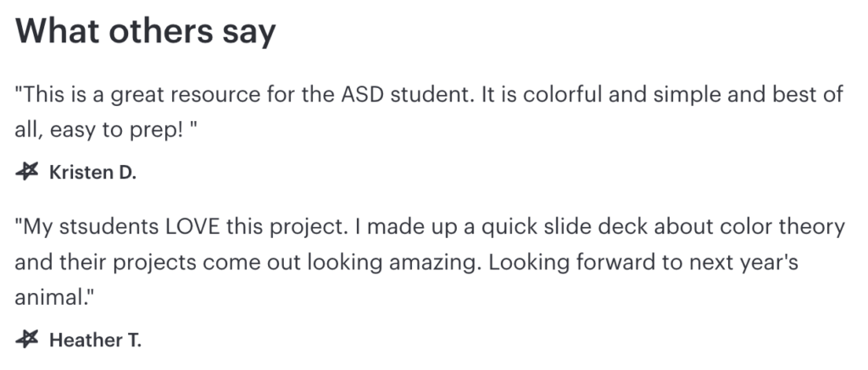Click the 'What others say' heading
The image size is (868, 370).
tap(145, 31)
